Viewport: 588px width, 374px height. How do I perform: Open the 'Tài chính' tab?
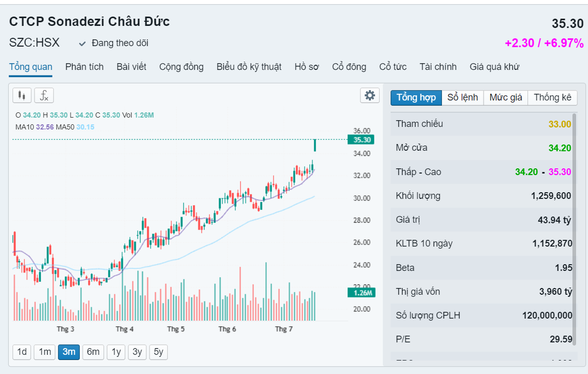point(438,67)
